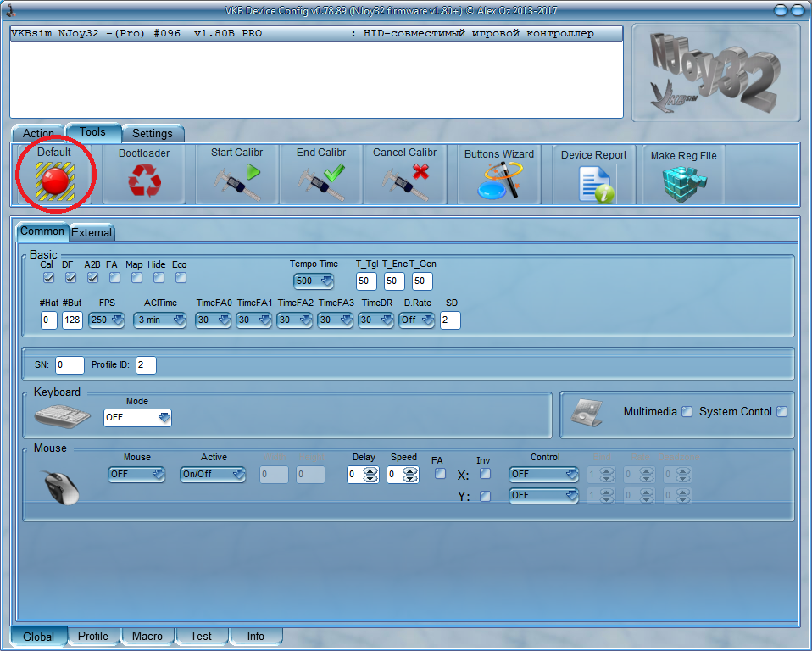Click the Make Reg File cube icon
This screenshot has height=651, width=812.
tap(684, 185)
